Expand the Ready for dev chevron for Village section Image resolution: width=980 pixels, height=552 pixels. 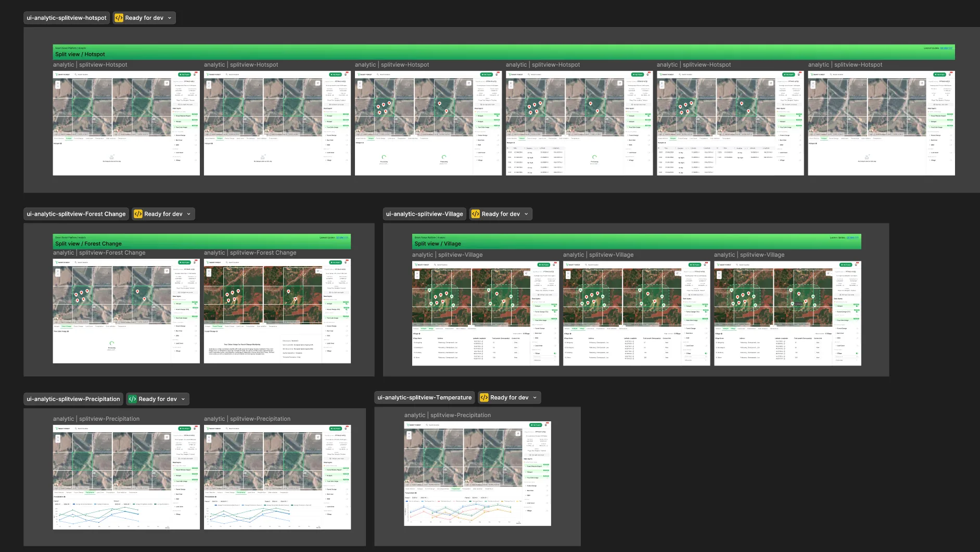tap(526, 214)
